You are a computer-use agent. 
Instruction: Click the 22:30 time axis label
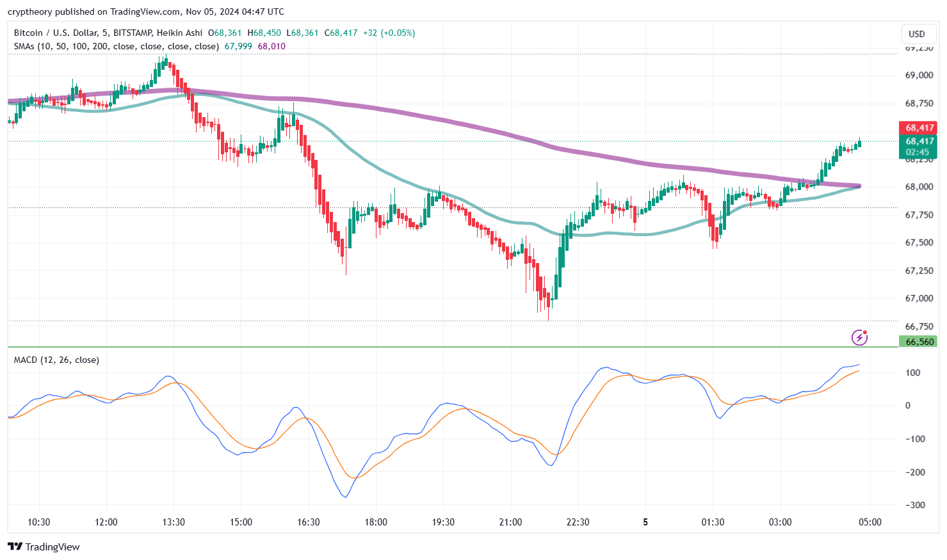pos(578,522)
